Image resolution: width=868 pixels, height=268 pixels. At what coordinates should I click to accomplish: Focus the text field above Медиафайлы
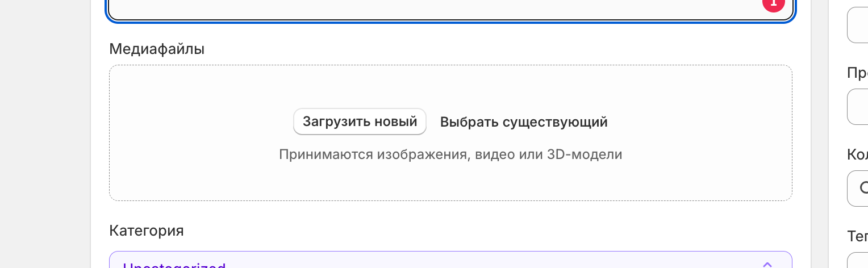[x=432, y=9]
